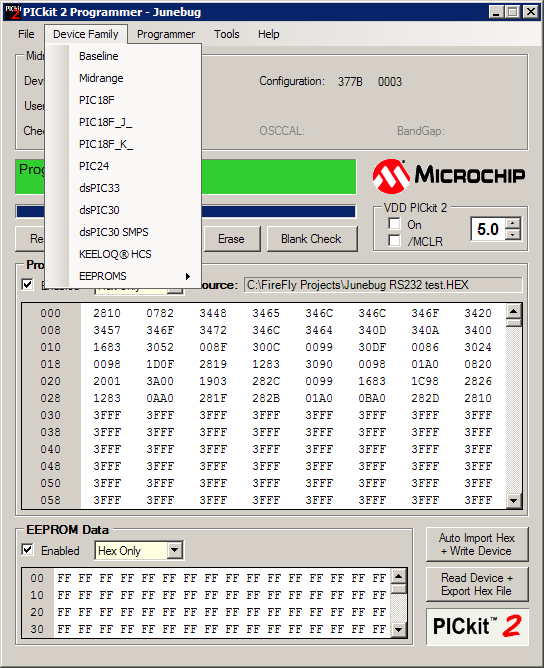
Task: Increase VDD voltage with up arrow
Action: (x=513, y=224)
